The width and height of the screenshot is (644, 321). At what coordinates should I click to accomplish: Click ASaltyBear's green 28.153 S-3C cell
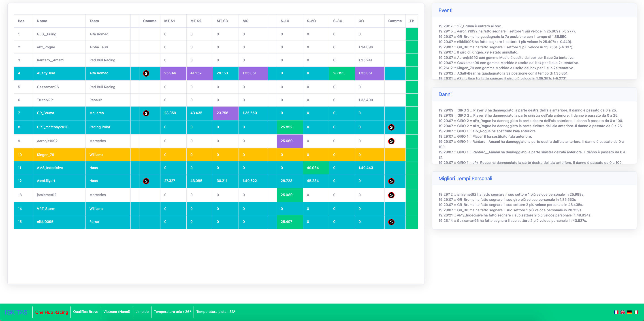[342, 73]
